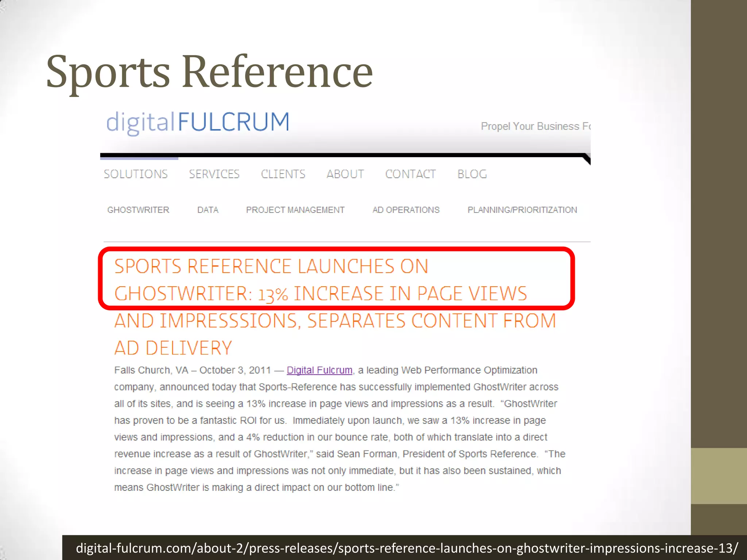Click the tan accent block on right sidebar
The height and width of the screenshot is (560, 747).
(x=719, y=476)
